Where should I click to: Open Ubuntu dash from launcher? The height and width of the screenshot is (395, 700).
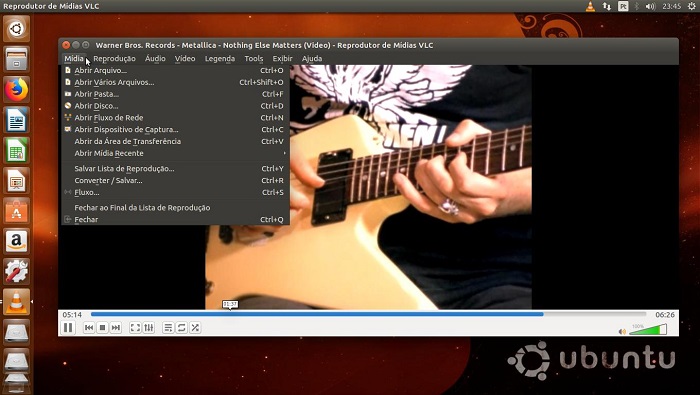[17, 29]
